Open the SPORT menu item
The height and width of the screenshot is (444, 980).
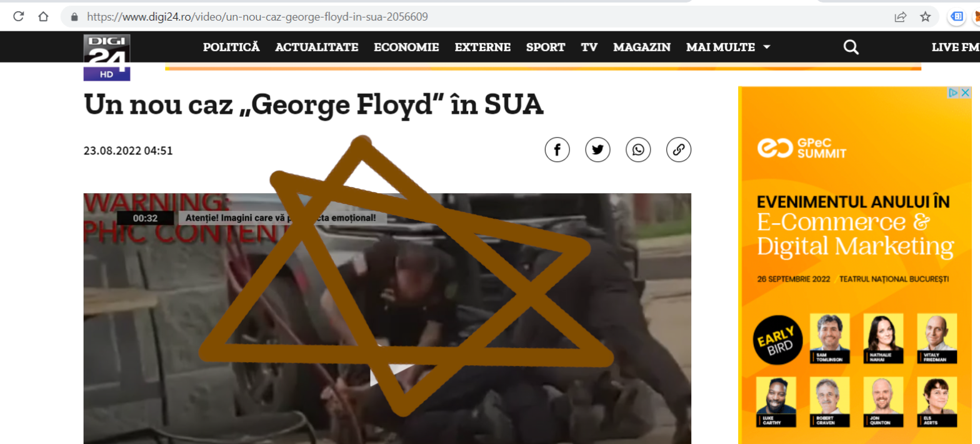tap(546, 47)
